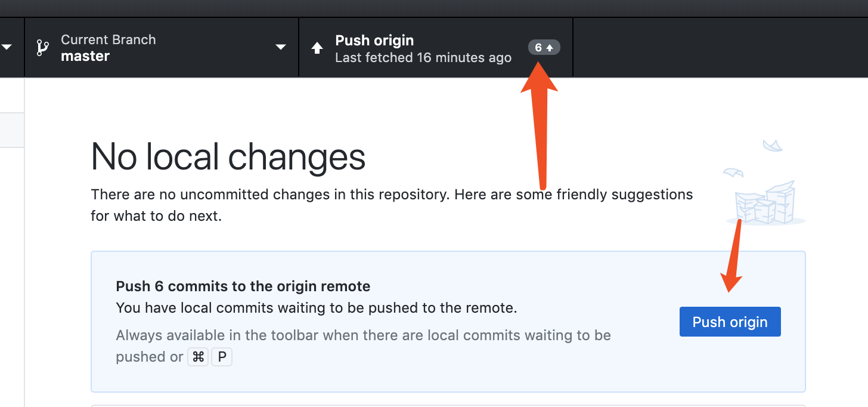This screenshot has width=868, height=407.
Task: Click the branch icon beside Current Branch
Action: (42, 48)
